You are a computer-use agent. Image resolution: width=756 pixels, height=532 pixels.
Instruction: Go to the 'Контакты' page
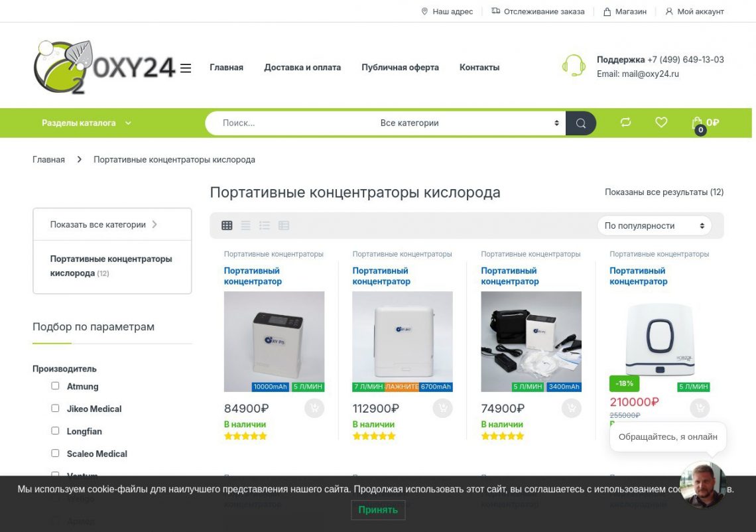479,68
